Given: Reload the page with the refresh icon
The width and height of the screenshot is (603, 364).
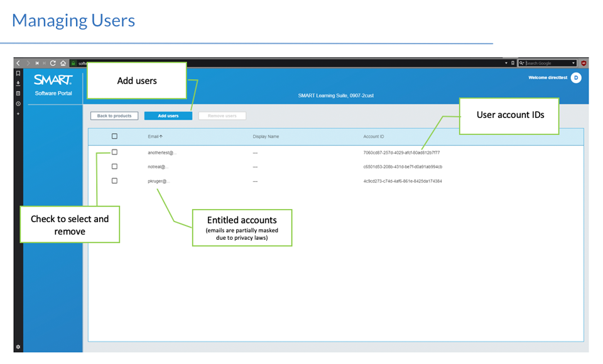Looking at the screenshot, I should pyautogui.click(x=53, y=63).
